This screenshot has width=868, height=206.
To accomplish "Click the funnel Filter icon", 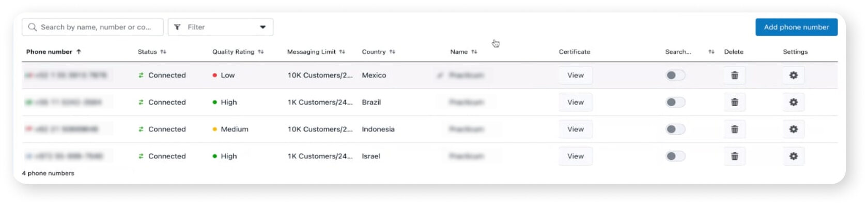I will pos(177,27).
